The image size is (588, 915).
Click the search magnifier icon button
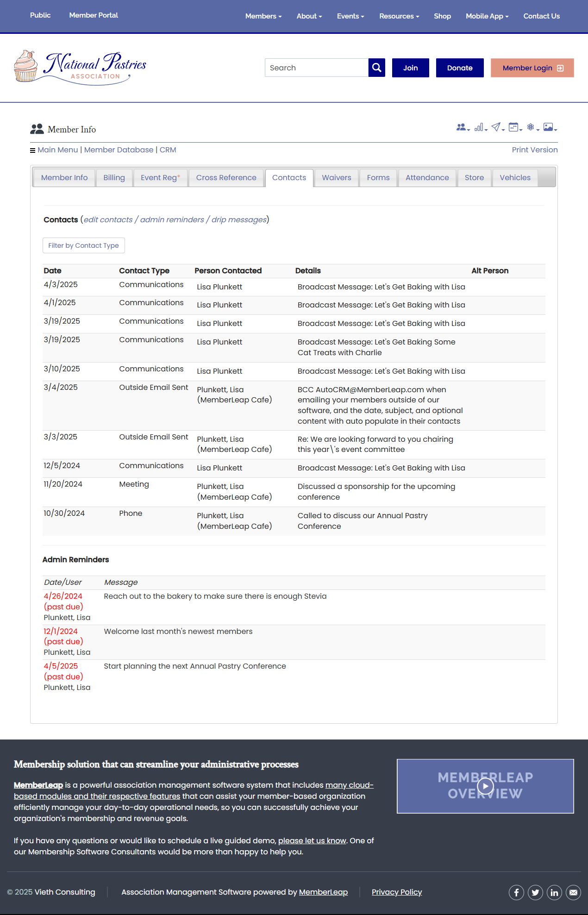click(x=377, y=68)
